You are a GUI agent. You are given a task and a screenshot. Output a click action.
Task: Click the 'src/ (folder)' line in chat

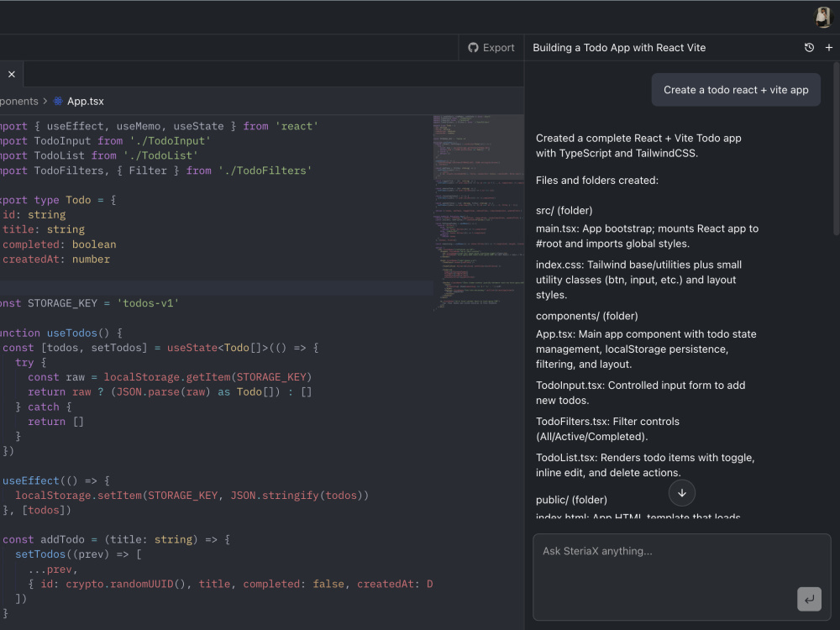tap(564, 211)
